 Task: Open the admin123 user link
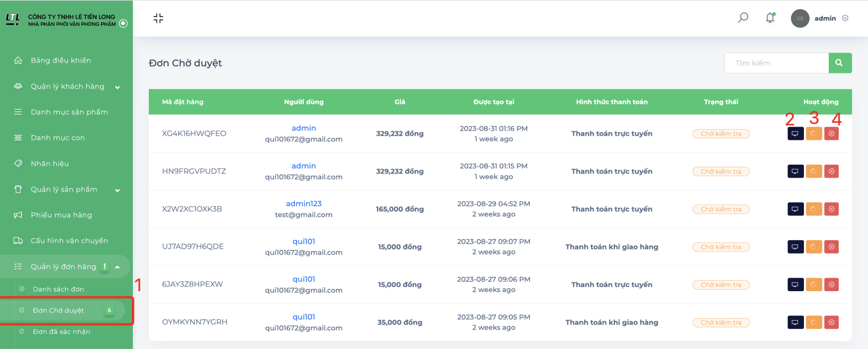pos(304,203)
